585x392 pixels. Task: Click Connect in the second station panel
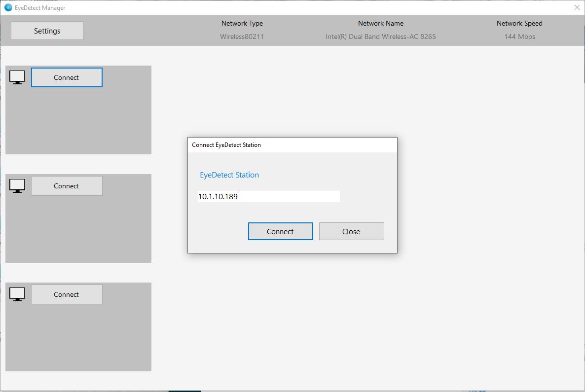[x=67, y=186]
